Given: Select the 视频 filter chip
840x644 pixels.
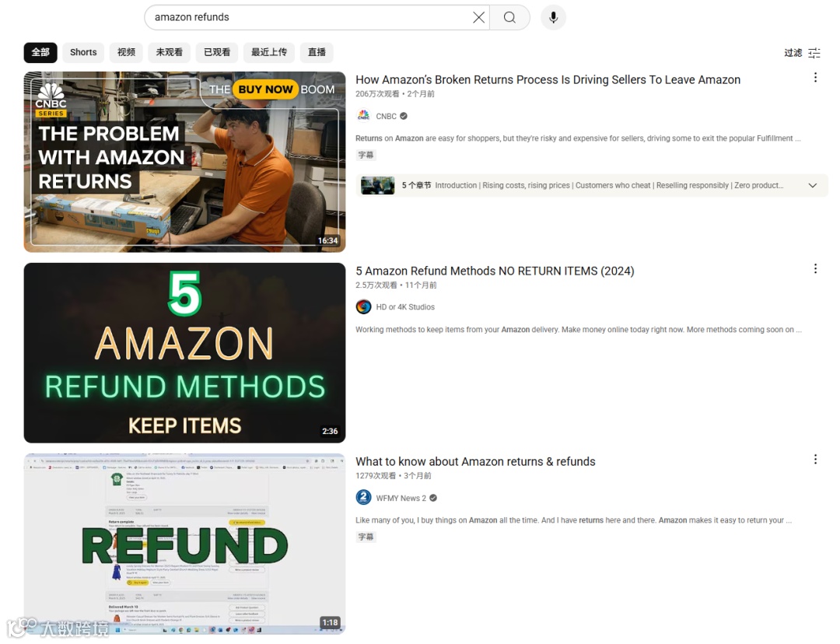Looking at the screenshot, I should [127, 53].
